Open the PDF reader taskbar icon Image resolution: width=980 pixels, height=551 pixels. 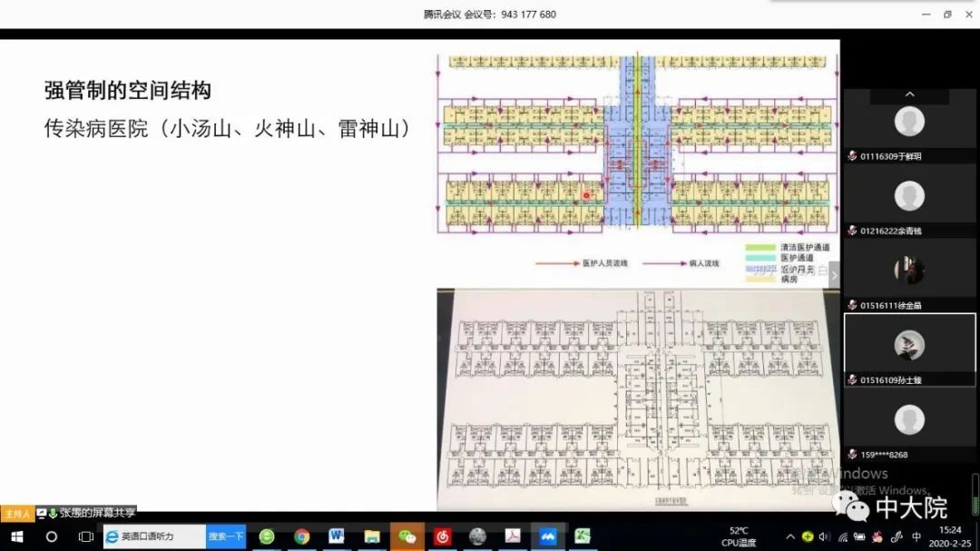(x=513, y=536)
